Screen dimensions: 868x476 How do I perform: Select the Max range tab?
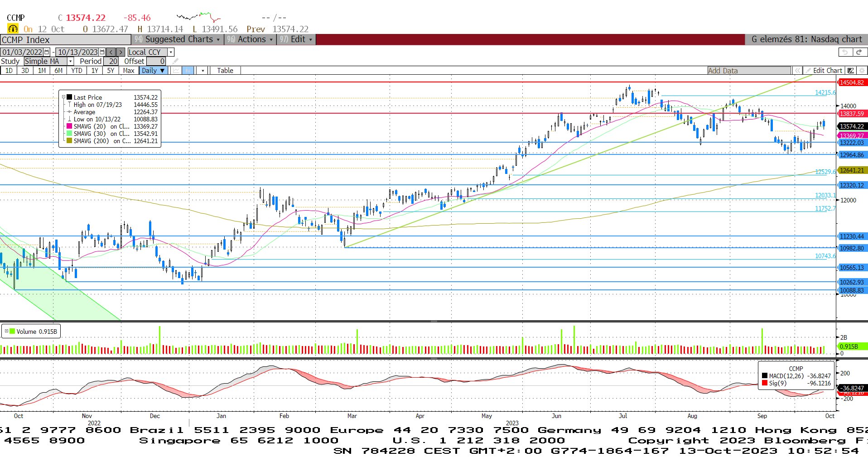coord(129,71)
